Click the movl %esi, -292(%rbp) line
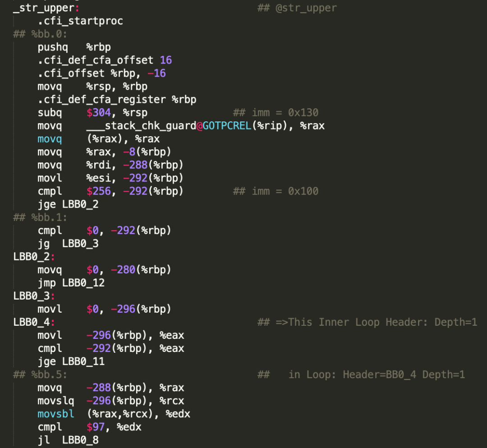 pyautogui.click(x=110, y=178)
